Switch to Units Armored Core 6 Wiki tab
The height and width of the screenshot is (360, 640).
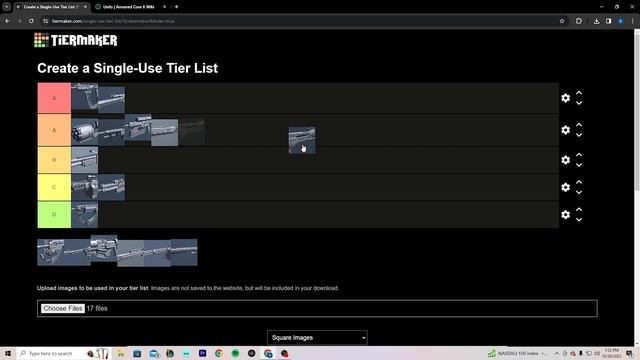tap(128, 7)
